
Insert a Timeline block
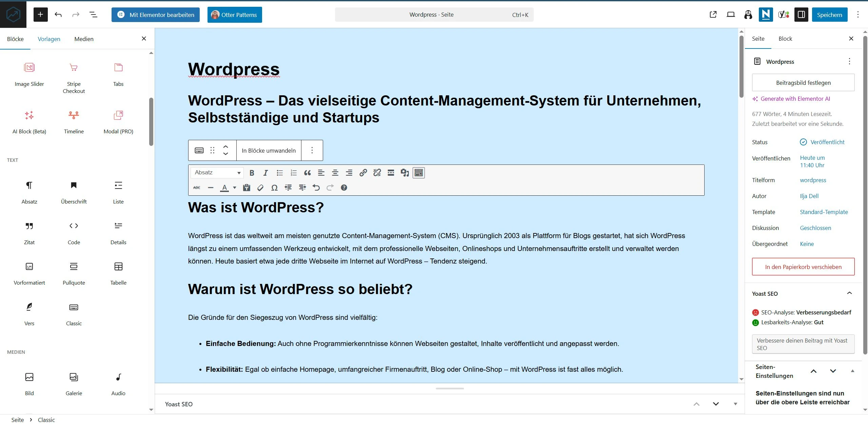pos(74,122)
